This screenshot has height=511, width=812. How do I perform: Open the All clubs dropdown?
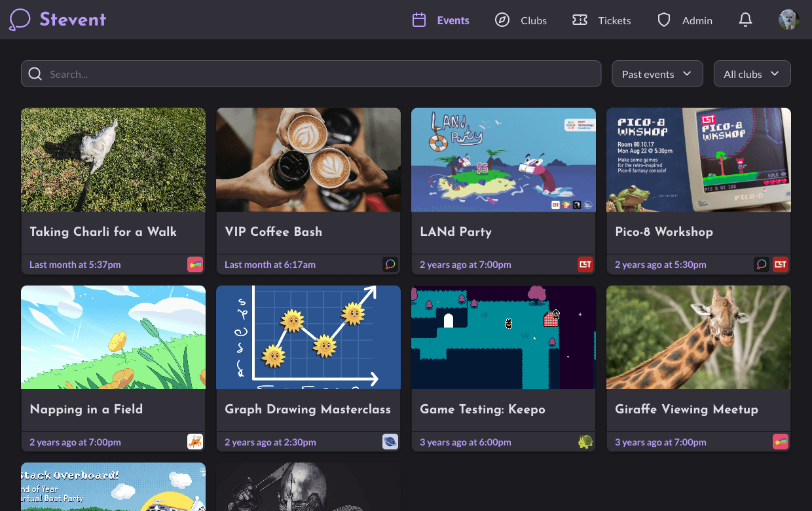pos(752,74)
